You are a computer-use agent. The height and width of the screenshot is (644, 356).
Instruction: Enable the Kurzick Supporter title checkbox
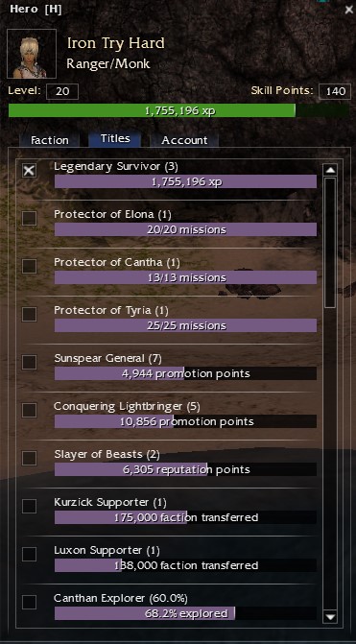click(29, 506)
